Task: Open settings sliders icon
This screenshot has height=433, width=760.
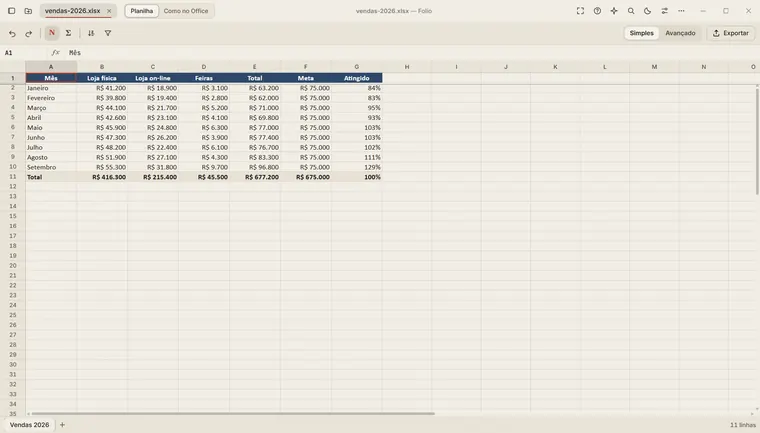Action: point(665,11)
